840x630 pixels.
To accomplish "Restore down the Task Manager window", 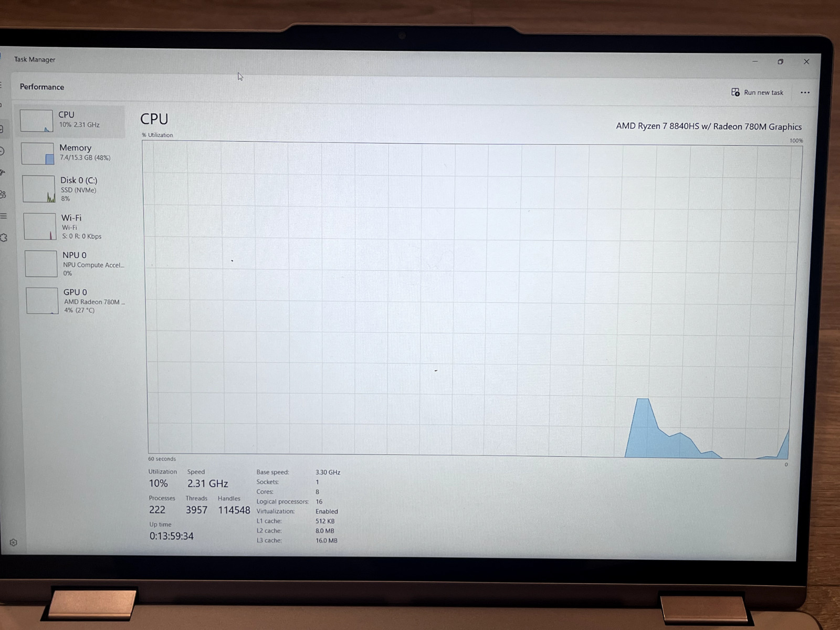I will pos(780,61).
